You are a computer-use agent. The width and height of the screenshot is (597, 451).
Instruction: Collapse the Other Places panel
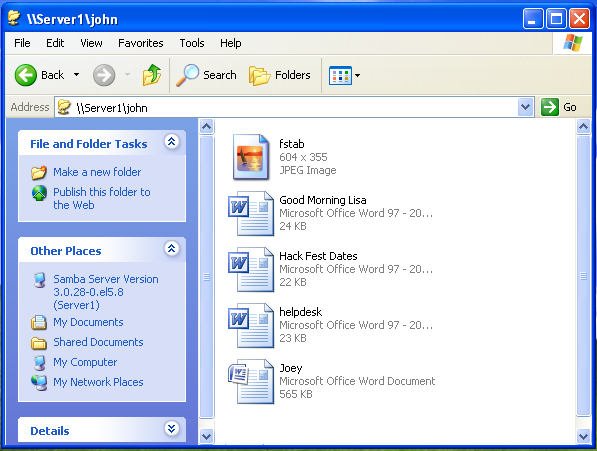click(172, 249)
